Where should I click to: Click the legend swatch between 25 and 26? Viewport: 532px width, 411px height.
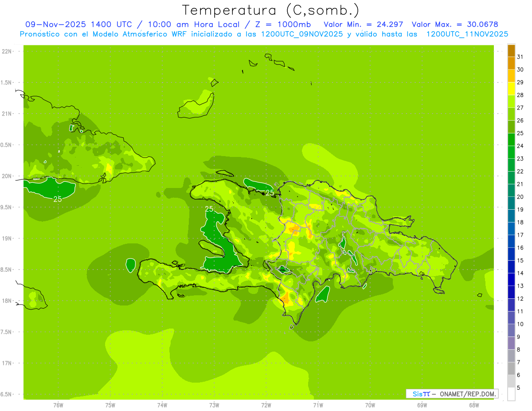[x=511, y=127]
